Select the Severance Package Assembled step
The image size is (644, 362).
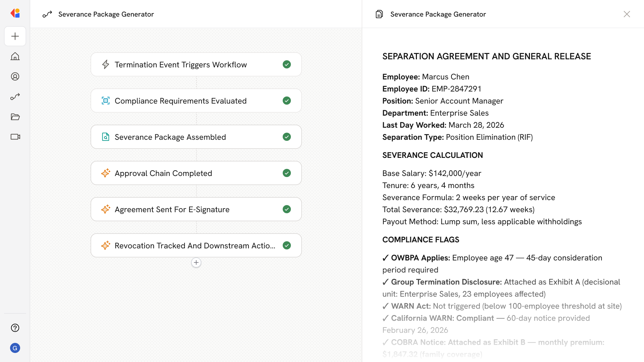click(x=170, y=137)
